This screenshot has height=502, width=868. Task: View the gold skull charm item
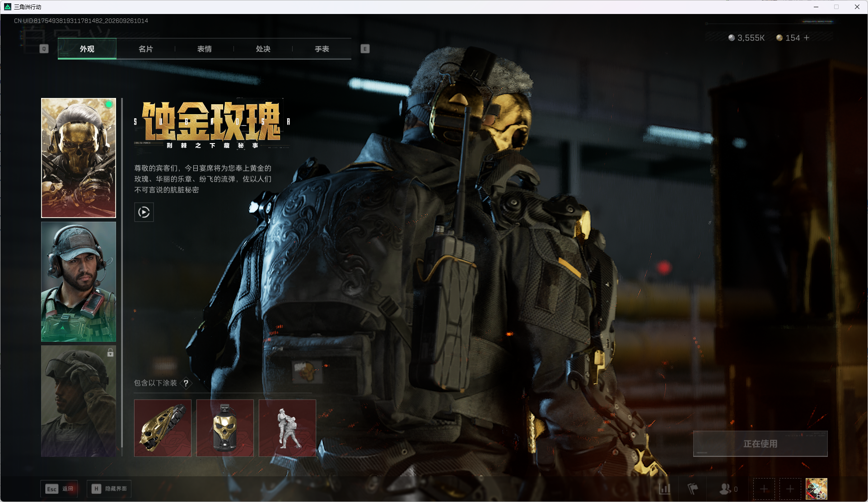pyautogui.click(x=225, y=428)
